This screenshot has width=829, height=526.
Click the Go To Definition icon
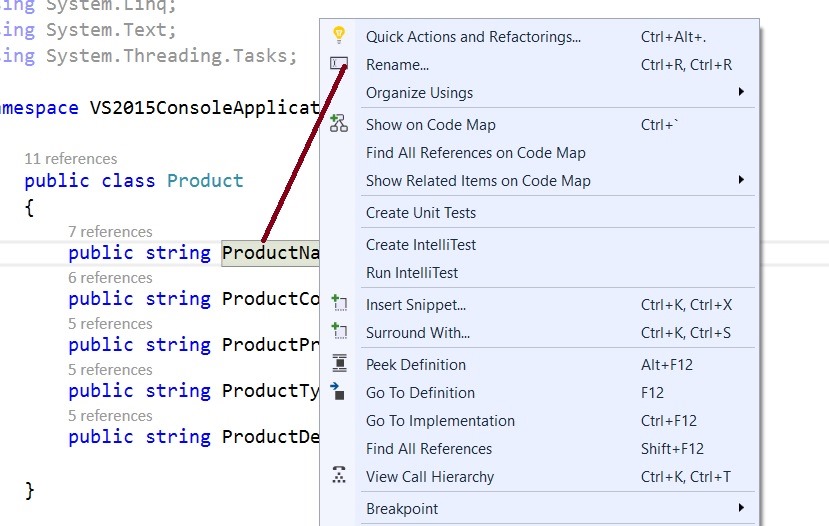tap(339, 392)
